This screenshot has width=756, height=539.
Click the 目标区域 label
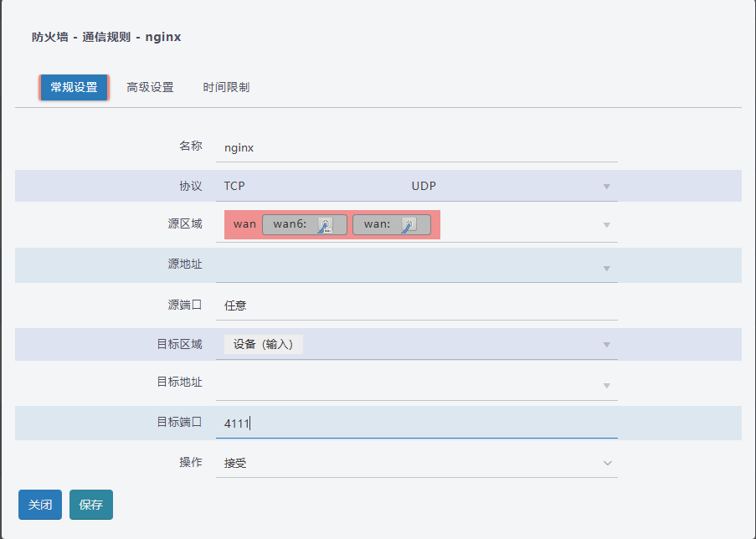coord(179,344)
